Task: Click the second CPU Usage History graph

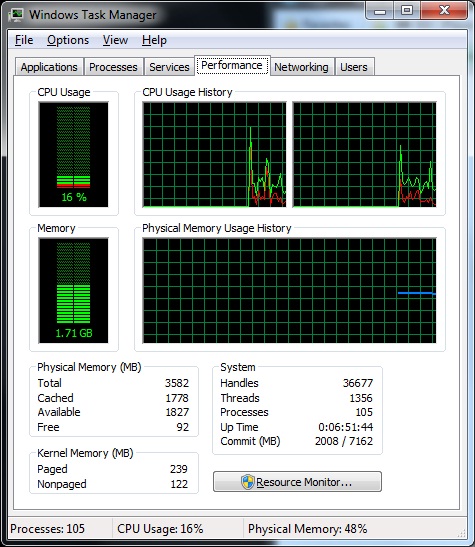Action: (x=364, y=155)
